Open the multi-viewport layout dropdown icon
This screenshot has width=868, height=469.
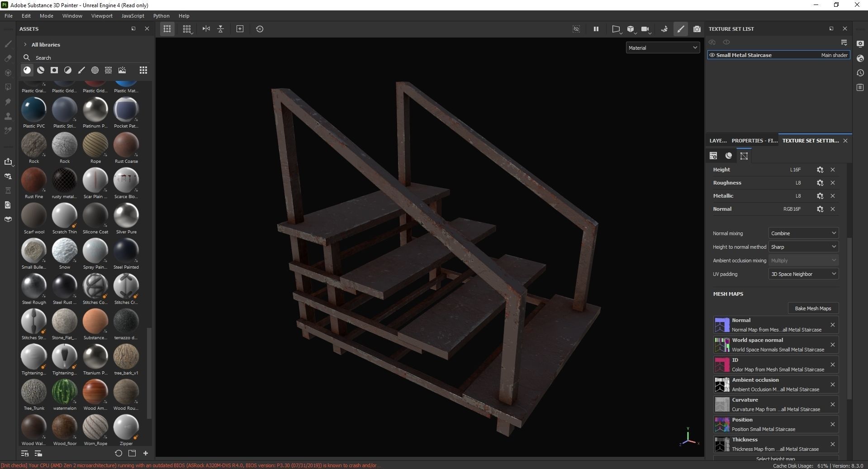[x=187, y=29]
